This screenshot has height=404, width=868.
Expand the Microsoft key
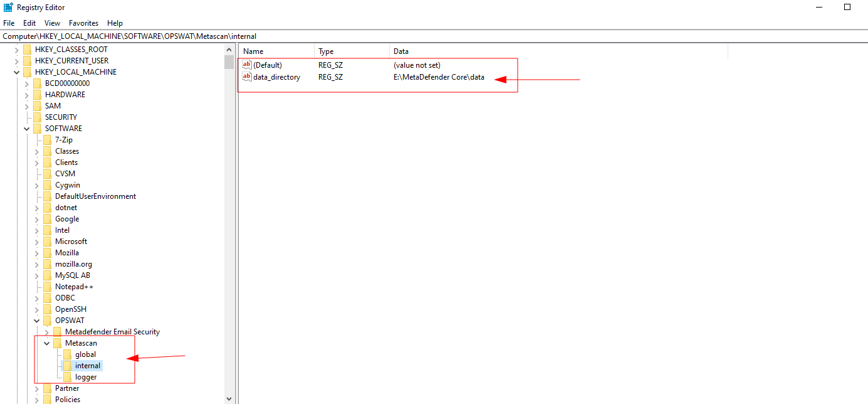tap(37, 242)
